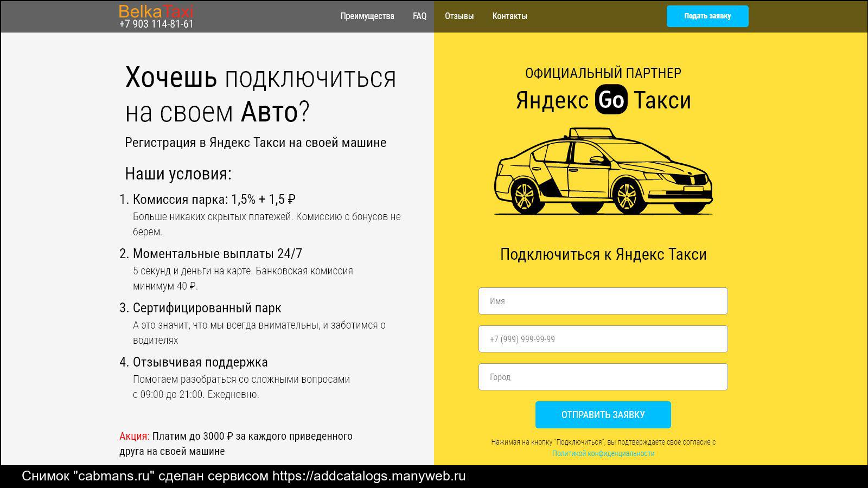The width and height of the screenshot is (868, 488).
Task: Go to the Отзывы section
Action: tap(459, 16)
